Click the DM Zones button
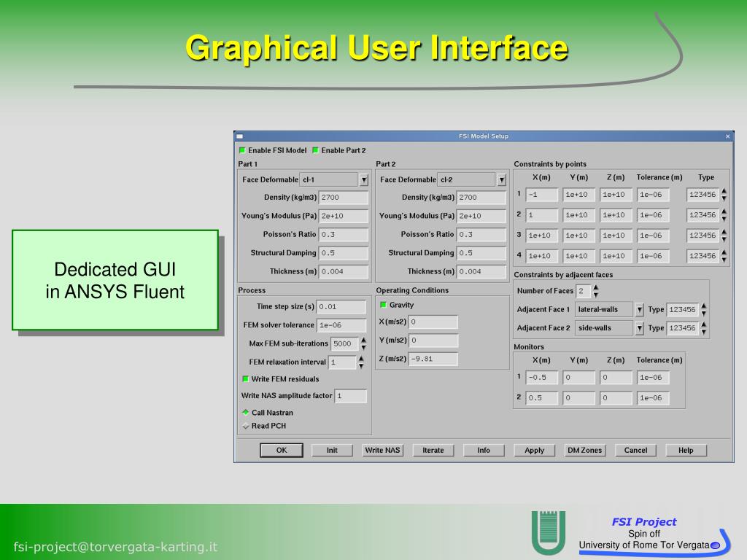The height and width of the screenshot is (560, 747). point(584,450)
